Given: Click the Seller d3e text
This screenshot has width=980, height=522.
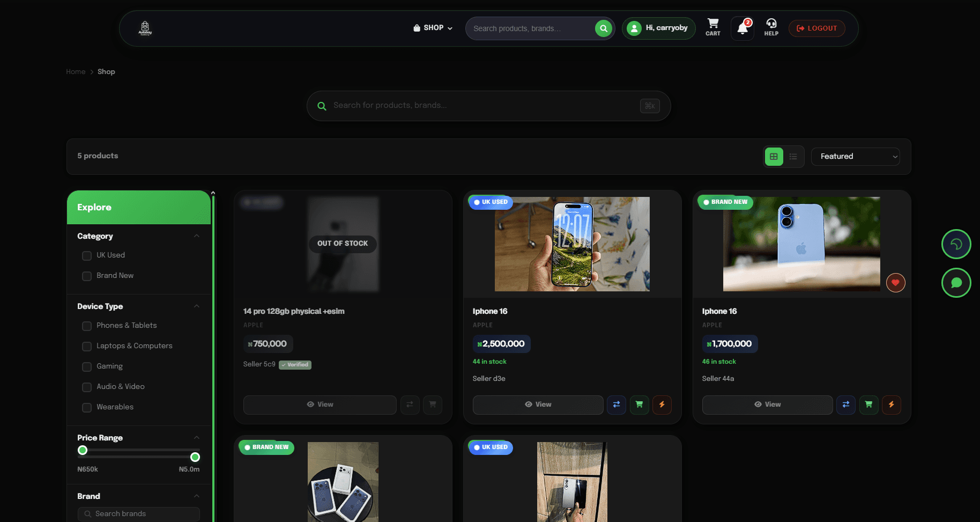Looking at the screenshot, I should point(489,379).
